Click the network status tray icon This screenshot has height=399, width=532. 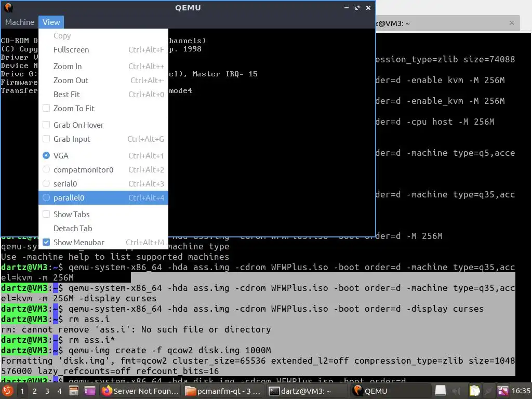488,391
